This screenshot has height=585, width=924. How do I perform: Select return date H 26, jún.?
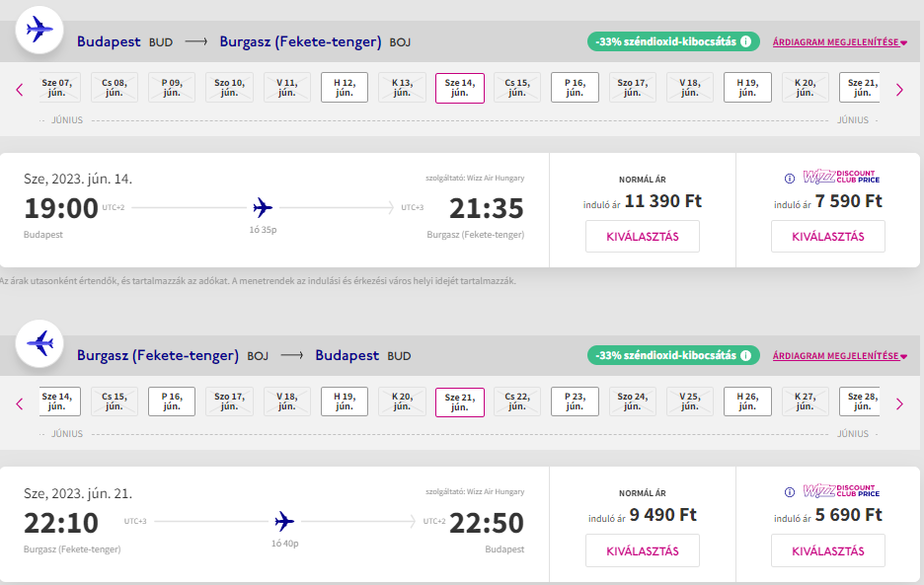[747, 402]
